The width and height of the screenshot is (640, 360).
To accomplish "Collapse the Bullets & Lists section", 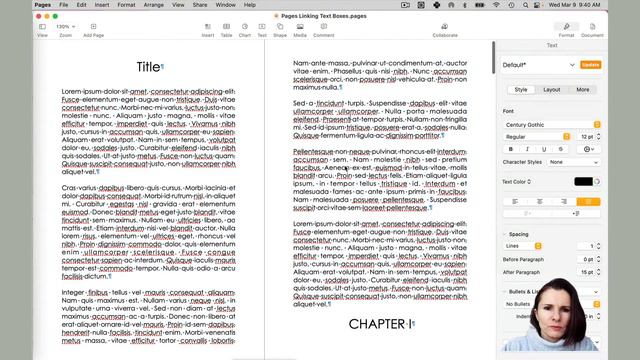I will click(x=505, y=292).
